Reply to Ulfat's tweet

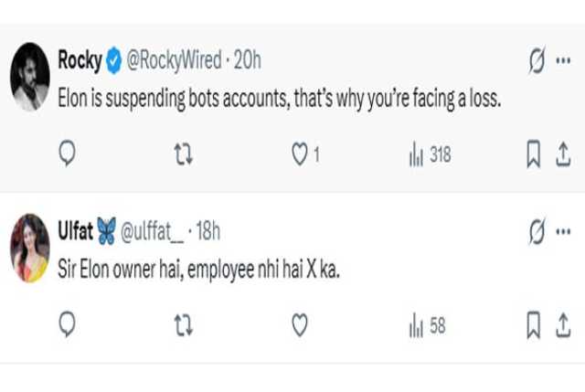tap(67, 324)
